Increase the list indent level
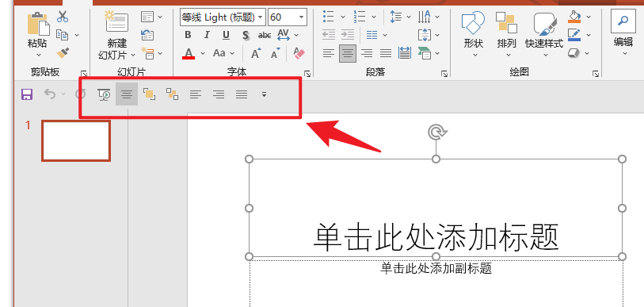 348,35
